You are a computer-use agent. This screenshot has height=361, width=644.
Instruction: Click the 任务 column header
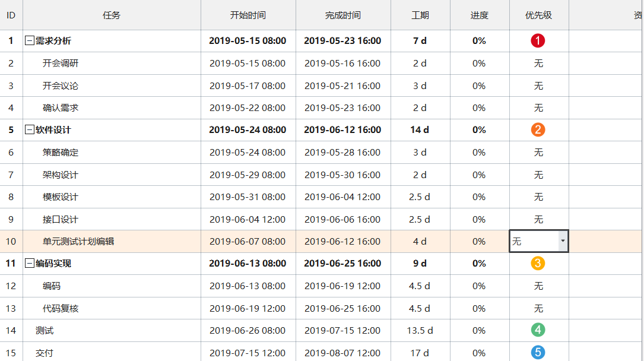tap(112, 15)
